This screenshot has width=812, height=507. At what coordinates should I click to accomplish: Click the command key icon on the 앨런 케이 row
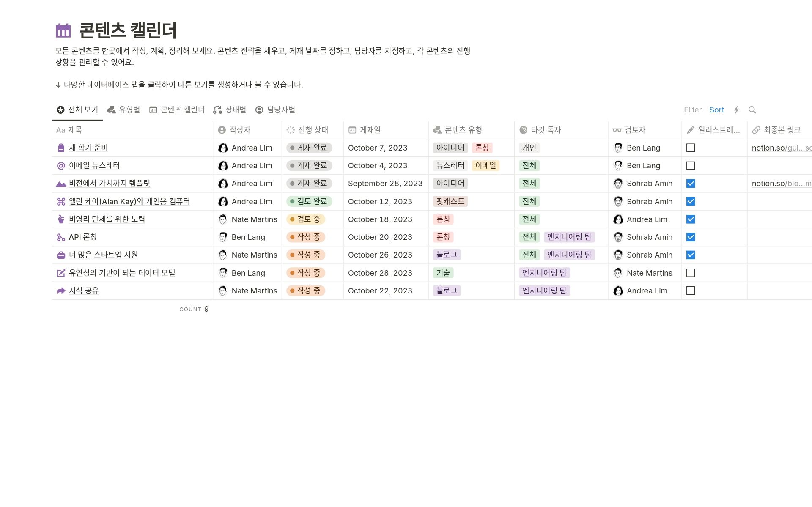[60, 201]
